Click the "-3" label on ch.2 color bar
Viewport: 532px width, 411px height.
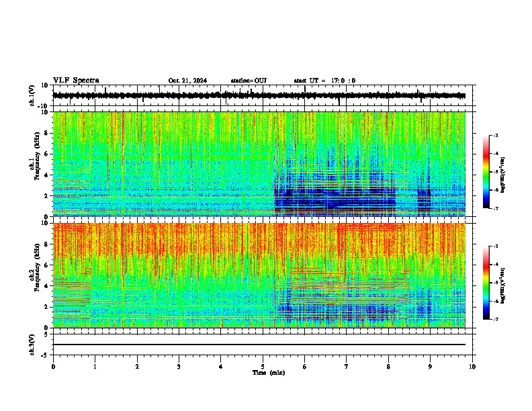pyautogui.click(x=496, y=246)
